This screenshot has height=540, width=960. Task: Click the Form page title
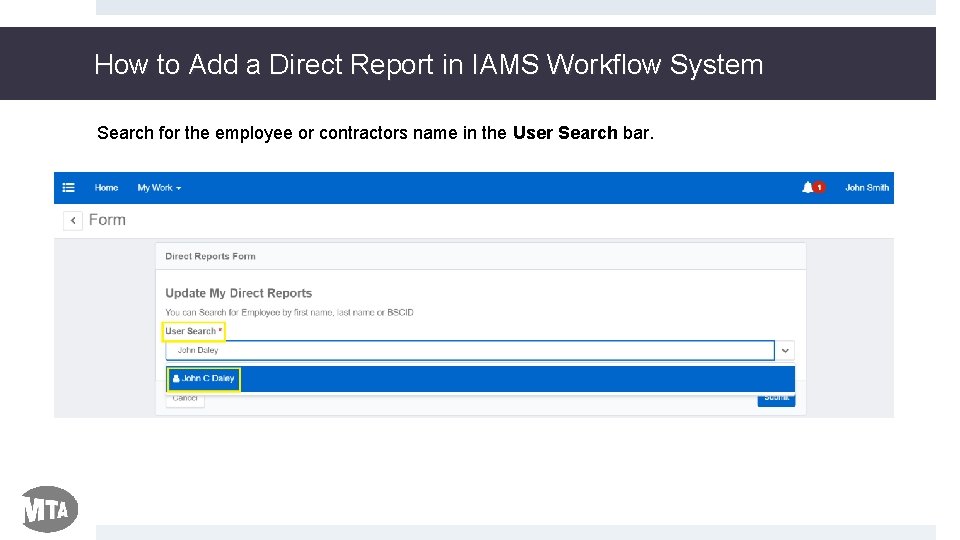point(107,220)
